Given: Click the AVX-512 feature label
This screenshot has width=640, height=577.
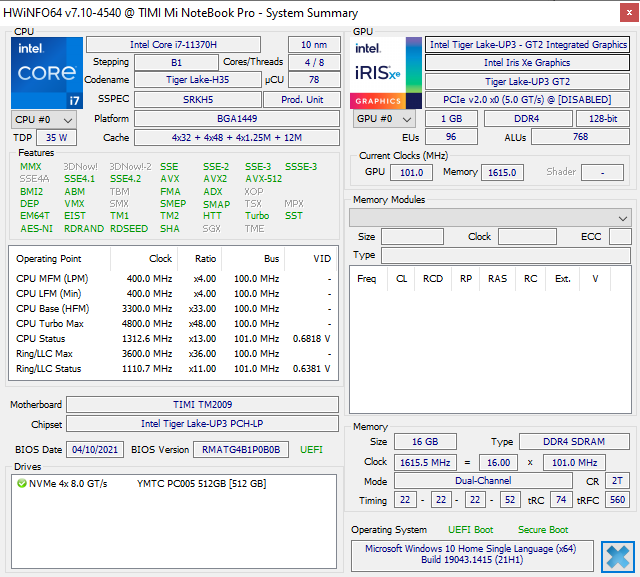Looking at the screenshot, I should [x=263, y=179].
